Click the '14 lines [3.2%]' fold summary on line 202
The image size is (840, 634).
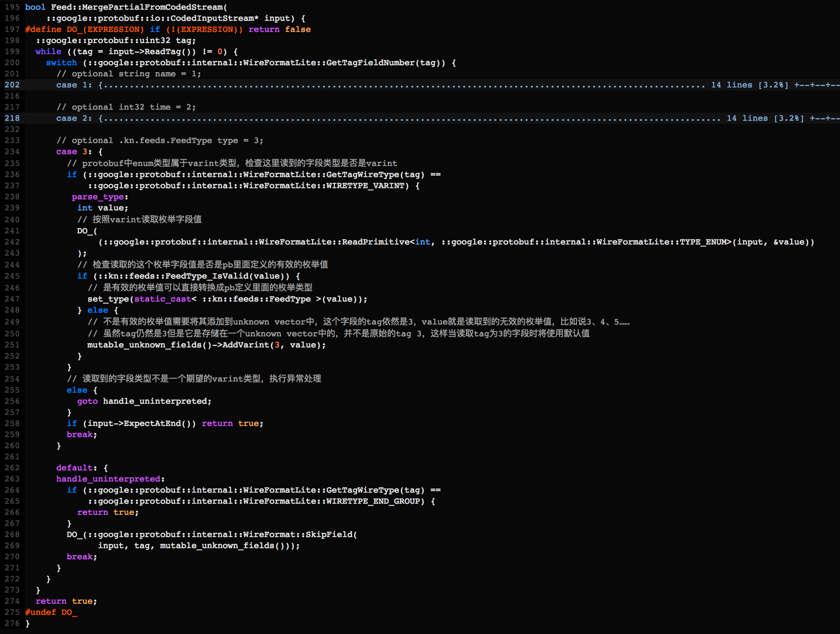(x=750, y=85)
